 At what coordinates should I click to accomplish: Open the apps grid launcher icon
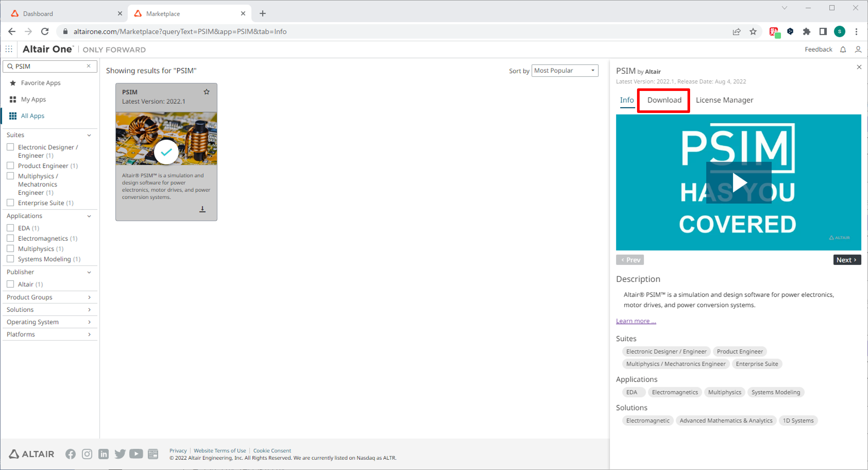pyautogui.click(x=9, y=49)
